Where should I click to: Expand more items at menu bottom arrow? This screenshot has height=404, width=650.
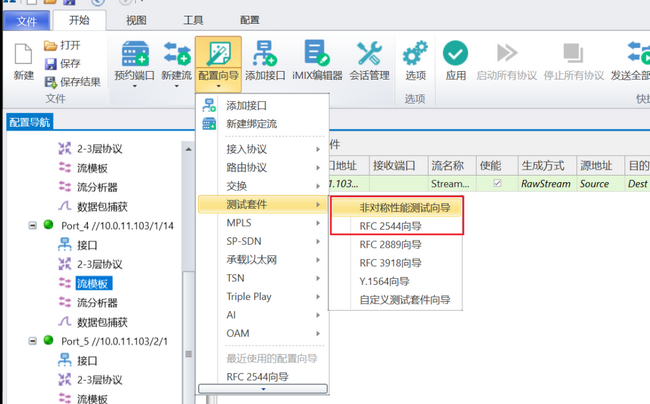point(260,390)
